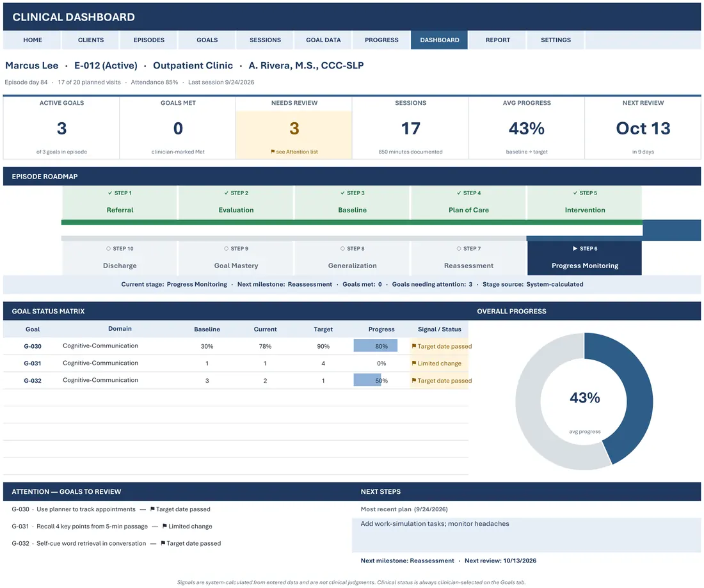
Task: Click the play arrow icon on Step 6
Action: click(x=575, y=248)
